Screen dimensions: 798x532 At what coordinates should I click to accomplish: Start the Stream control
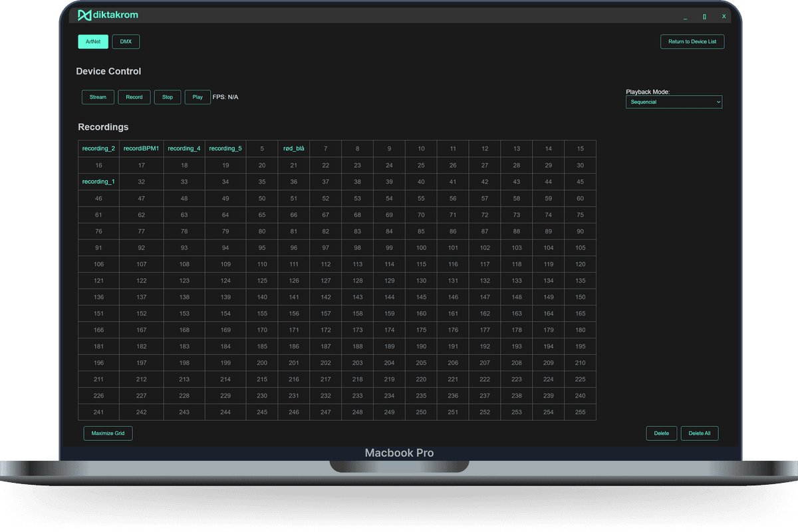point(97,96)
